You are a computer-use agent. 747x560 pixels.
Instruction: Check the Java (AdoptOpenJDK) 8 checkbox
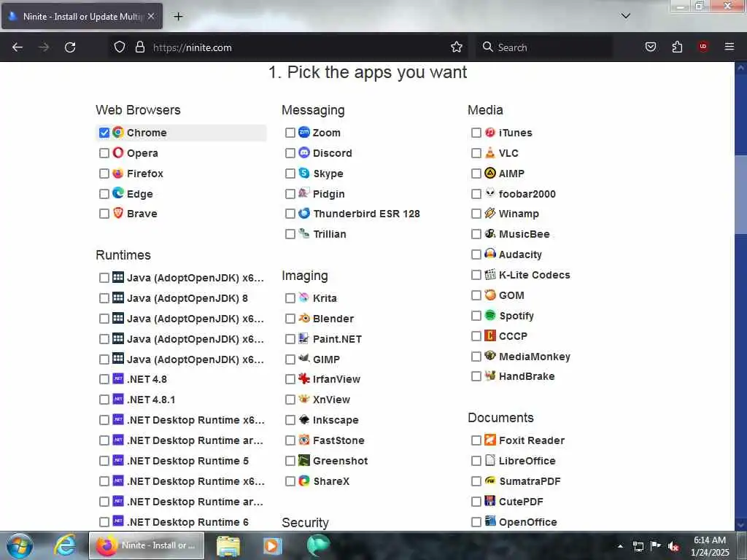pos(104,298)
